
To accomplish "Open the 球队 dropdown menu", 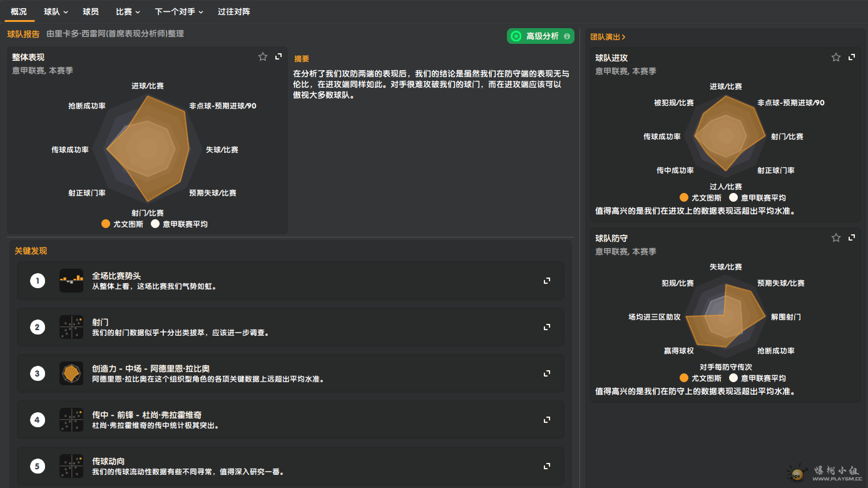I will 56,12.
